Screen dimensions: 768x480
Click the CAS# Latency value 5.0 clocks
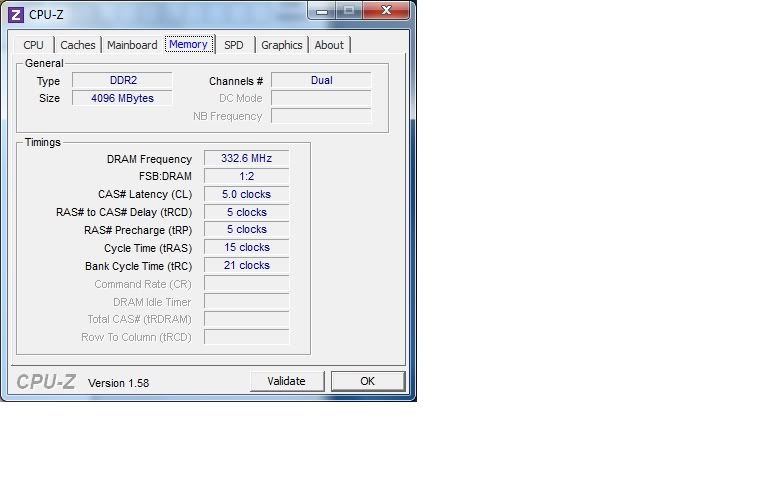click(246, 194)
